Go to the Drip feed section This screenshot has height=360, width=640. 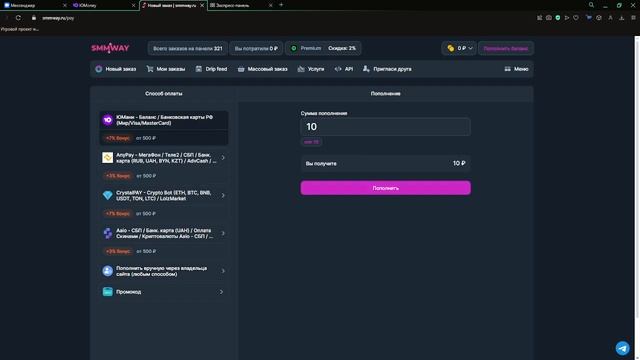211,69
